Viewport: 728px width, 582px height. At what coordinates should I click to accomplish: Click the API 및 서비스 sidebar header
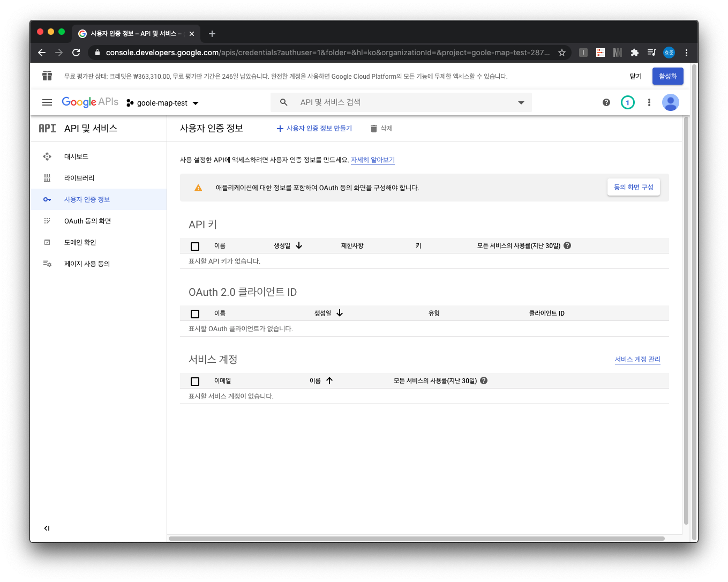[x=78, y=129]
